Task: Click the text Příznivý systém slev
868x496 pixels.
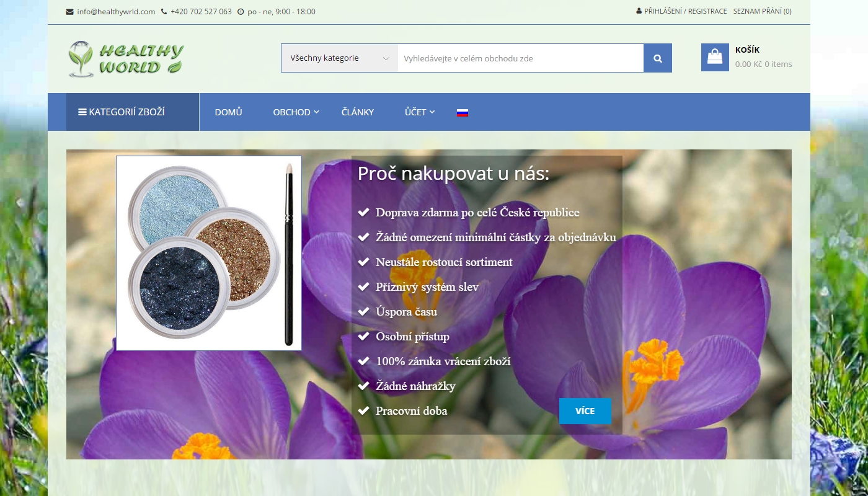Action: pyautogui.click(x=427, y=287)
